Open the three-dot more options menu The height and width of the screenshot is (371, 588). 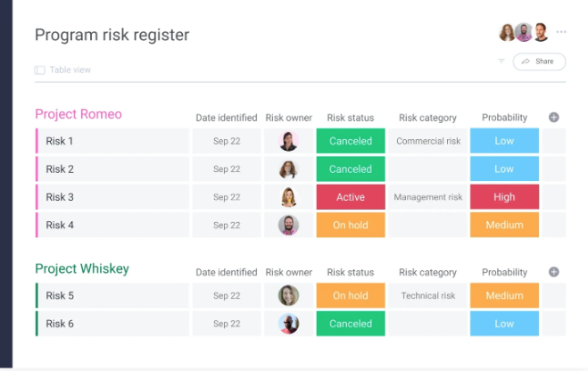561,32
